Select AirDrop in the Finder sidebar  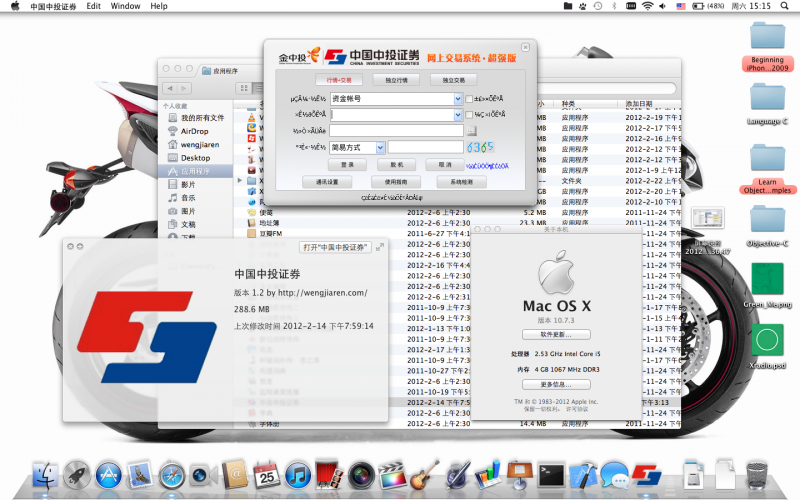[194, 131]
